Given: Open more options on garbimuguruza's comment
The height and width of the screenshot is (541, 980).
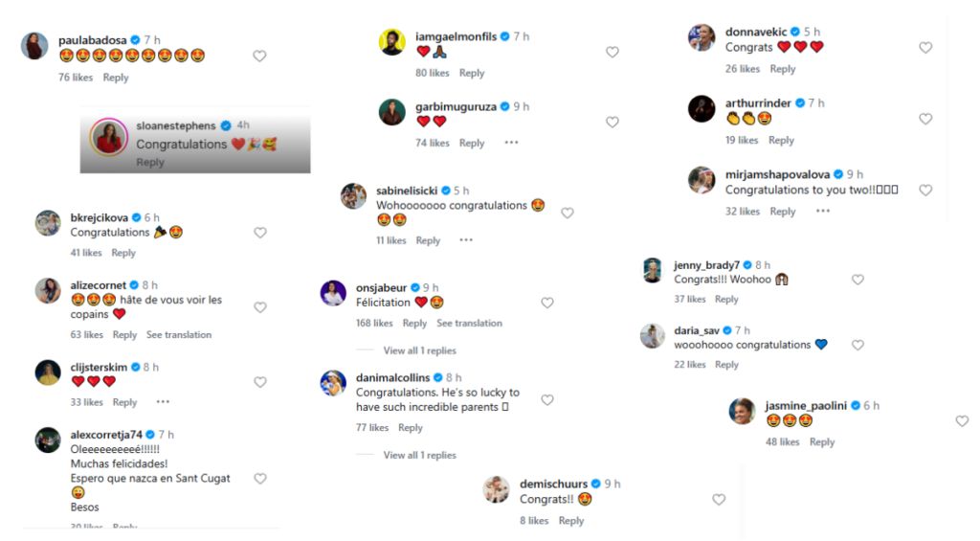Looking at the screenshot, I should [511, 143].
